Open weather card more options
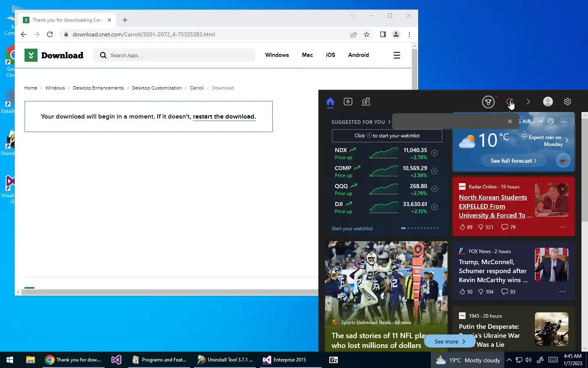 [x=563, y=121]
